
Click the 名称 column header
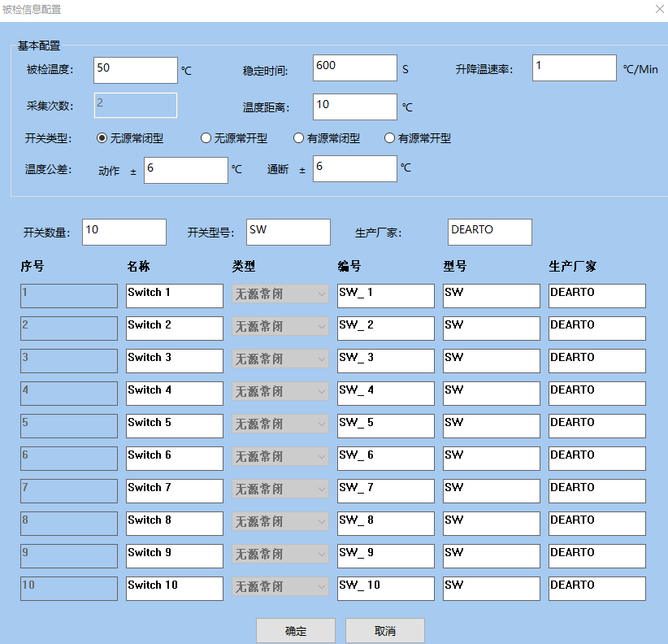pyautogui.click(x=138, y=267)
